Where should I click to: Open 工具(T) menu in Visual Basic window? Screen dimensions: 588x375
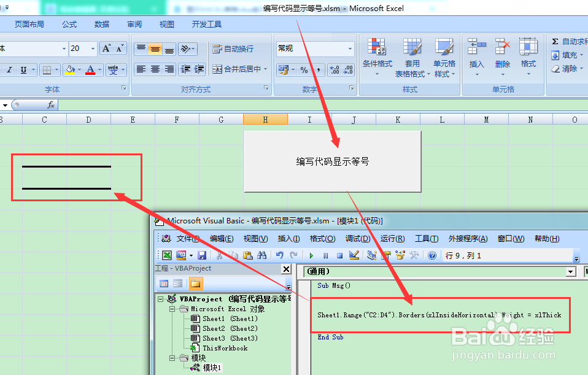click(427, 239)
